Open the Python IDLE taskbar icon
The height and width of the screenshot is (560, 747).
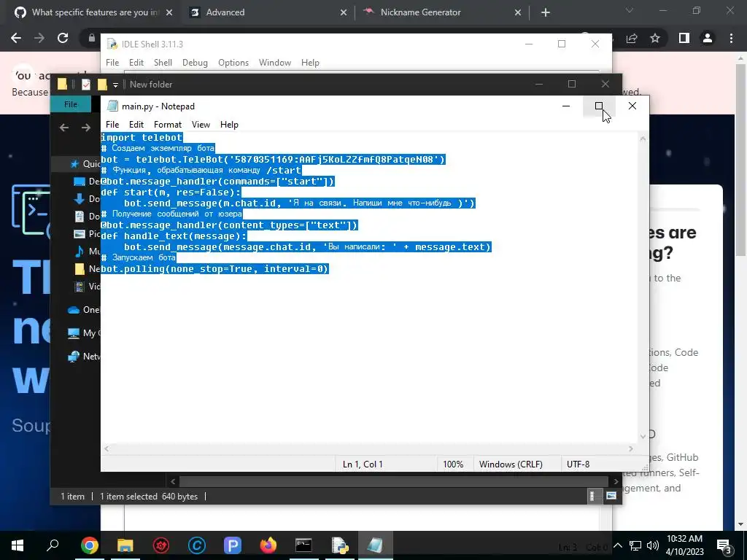coord(339,545)
